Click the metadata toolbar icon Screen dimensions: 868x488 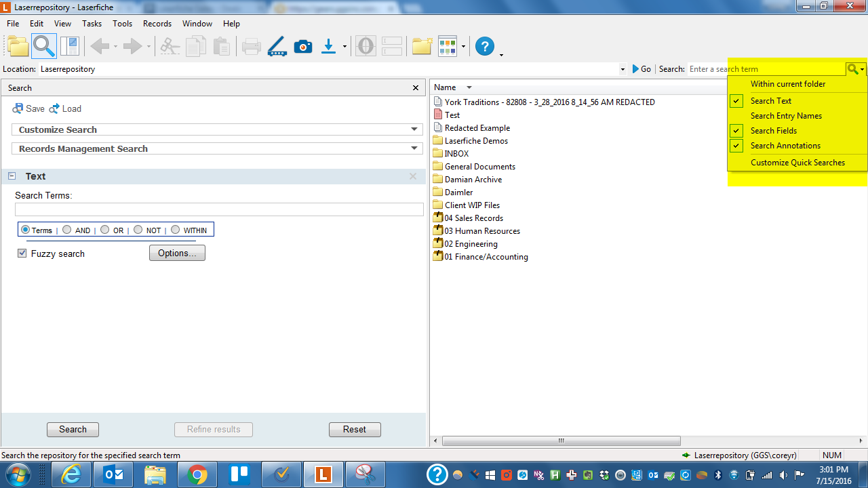[366, 46]
